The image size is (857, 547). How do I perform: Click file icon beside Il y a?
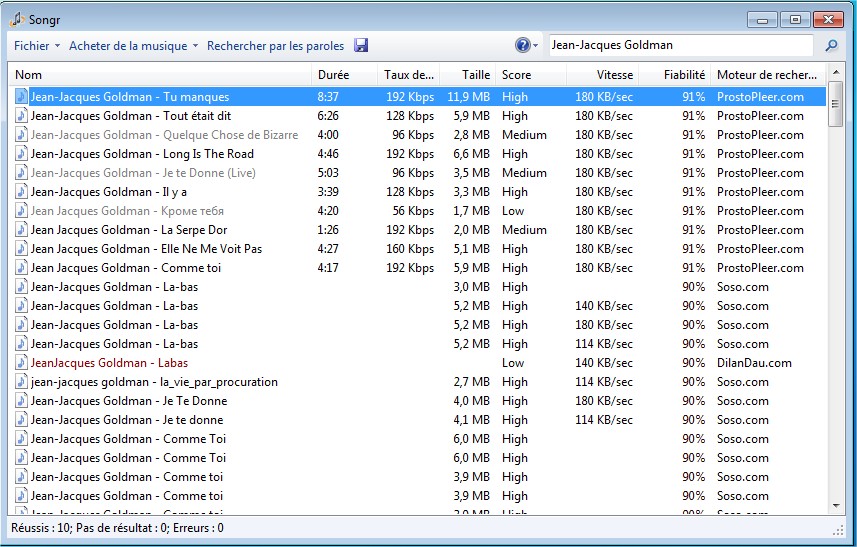click(x=21, y=192)
